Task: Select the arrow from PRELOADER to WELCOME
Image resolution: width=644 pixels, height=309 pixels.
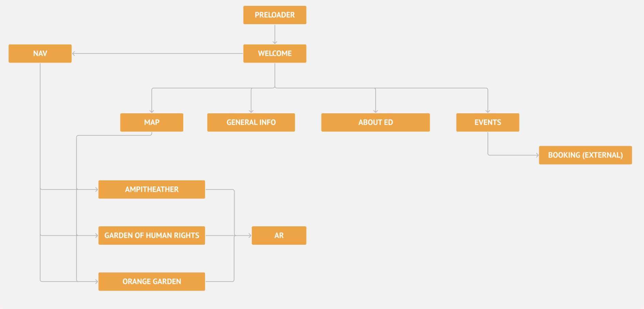Action: coord(275,34)
